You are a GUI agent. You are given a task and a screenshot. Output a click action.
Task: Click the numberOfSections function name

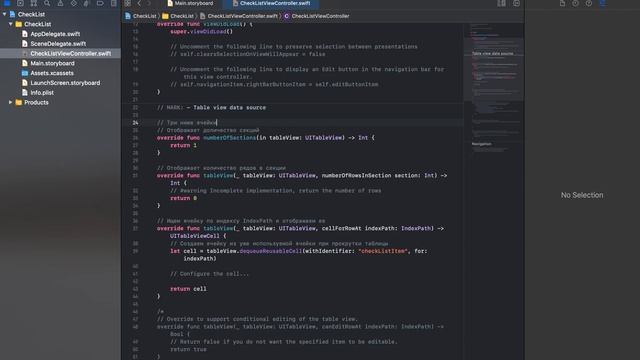coord(229,138)
